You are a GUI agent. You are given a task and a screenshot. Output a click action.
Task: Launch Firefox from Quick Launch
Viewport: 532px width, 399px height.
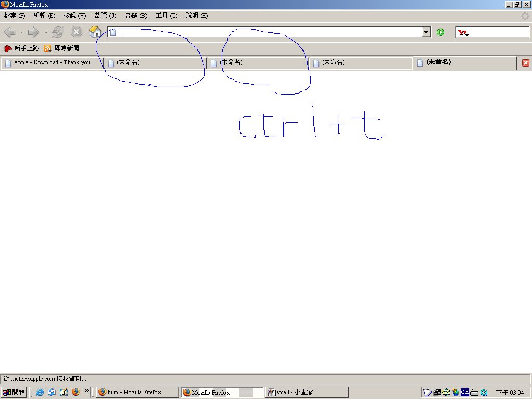coord(76,392)
